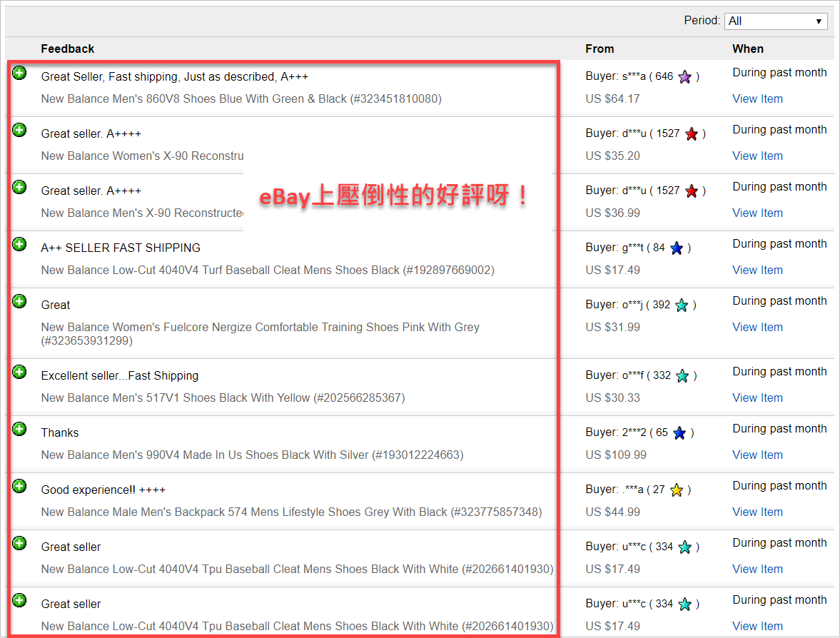Image resolution: width=840 pixels, height=638 pixels.
Task: Open View Item for the $64.17 purchase
Action: pyautogui.click(x=757, y=99)
